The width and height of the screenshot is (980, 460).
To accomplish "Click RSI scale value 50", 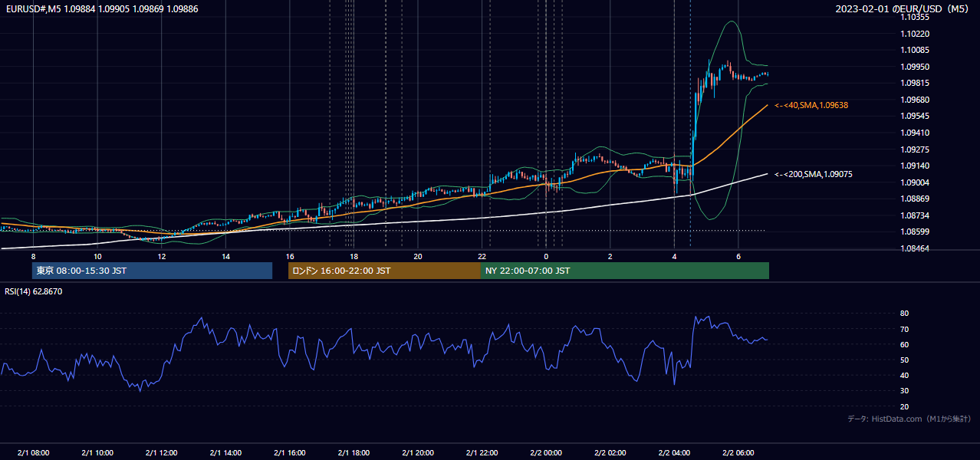I will click(x=904, y=360).
